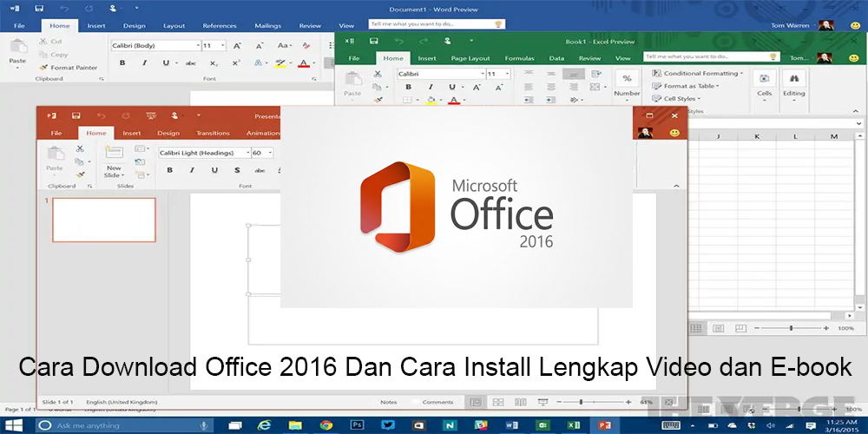Click Clear Formatting eraser icon in Word
Viewport: 868px width, 434px height.
point(306,45)
